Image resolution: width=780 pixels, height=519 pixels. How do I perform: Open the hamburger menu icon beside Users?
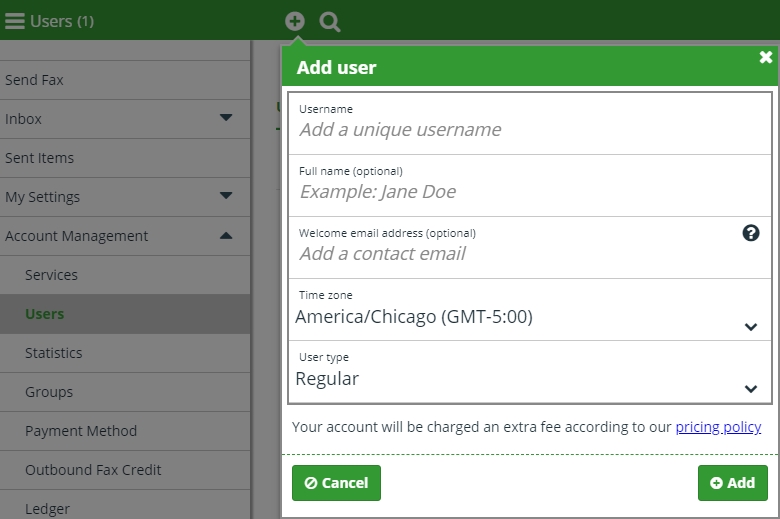pyautogui.click(x=15, y=21)
